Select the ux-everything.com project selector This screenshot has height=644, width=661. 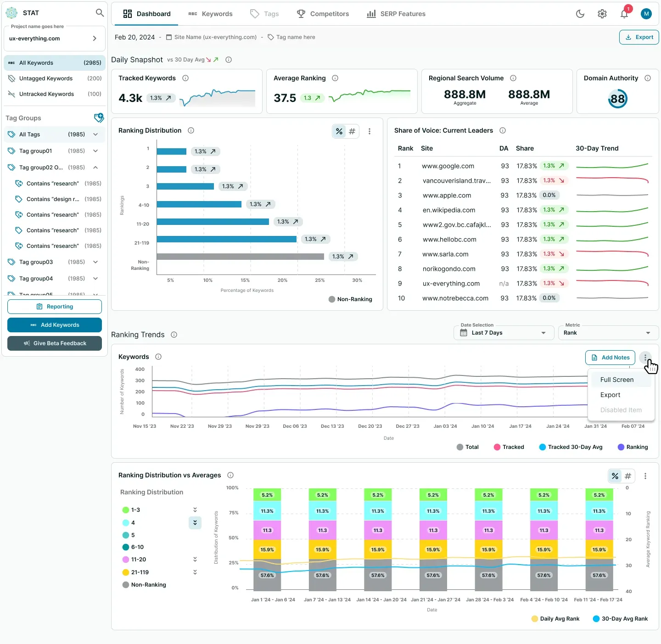point(55,39)
